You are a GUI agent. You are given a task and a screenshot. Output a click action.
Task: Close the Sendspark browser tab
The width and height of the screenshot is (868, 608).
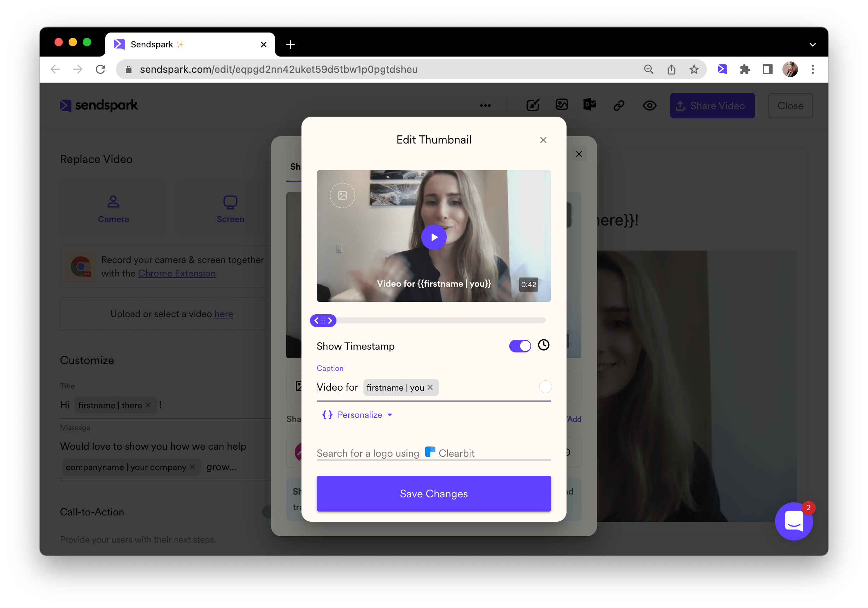[x=264, y=45]
